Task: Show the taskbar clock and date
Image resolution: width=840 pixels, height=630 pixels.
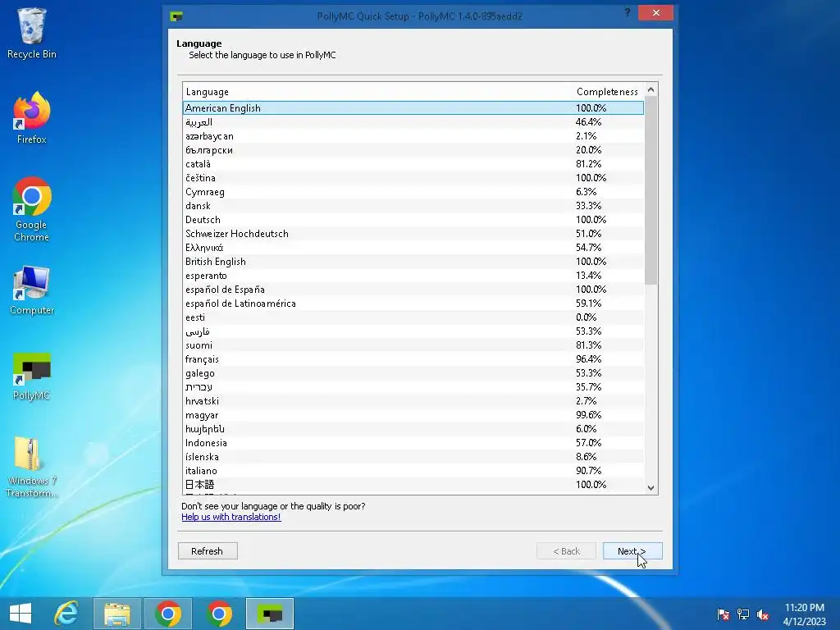Action: [804, 614]
